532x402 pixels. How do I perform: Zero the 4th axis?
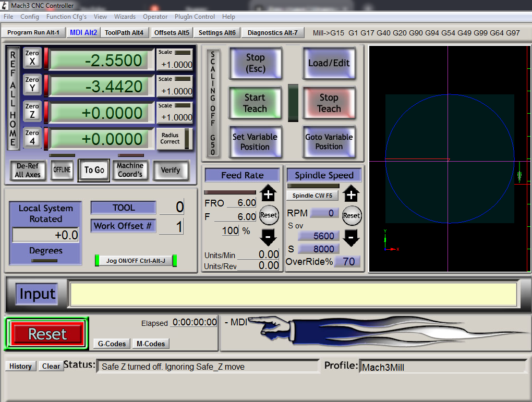(32, 138)
